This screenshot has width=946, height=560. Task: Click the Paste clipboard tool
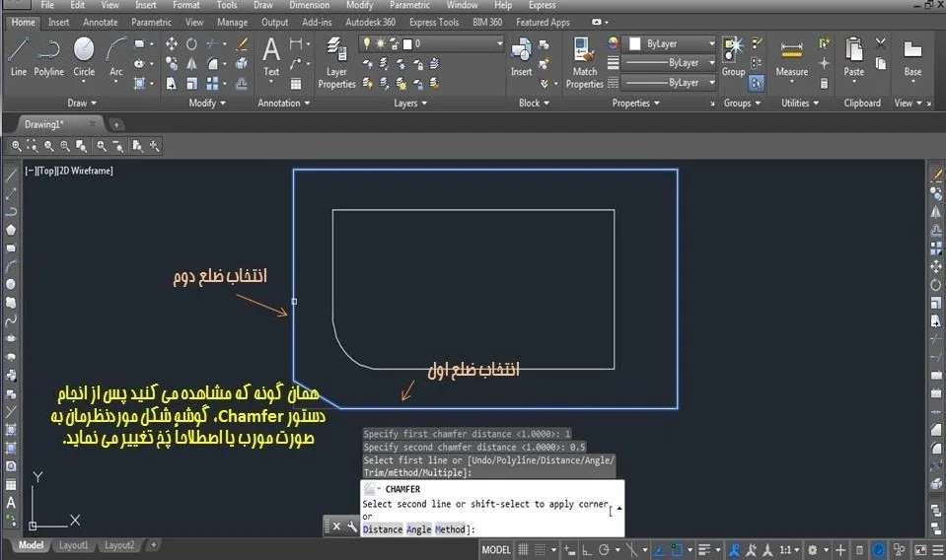pyautogui.click(x=853, y=56)
